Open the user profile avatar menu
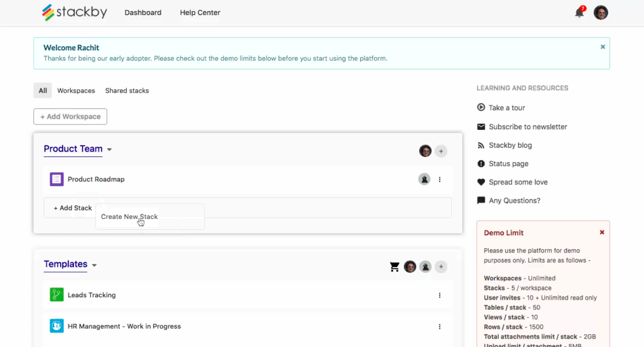The height and width of the screenshot is (347, 644). coord(601,13)
